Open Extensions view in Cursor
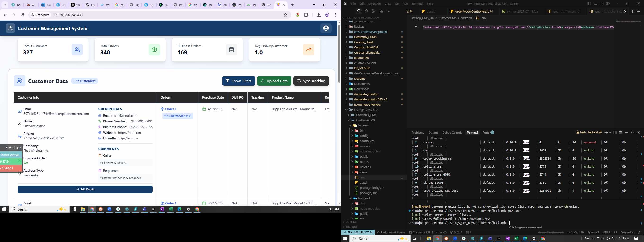The image size is (644, 242). pyautogui.click(x=381, y=11)
